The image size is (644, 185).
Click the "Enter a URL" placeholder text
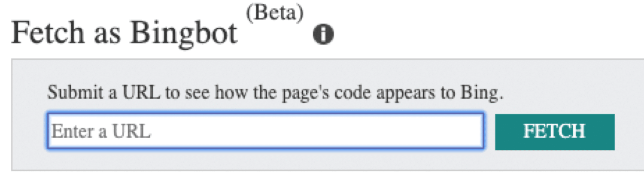(x=101, y=131)
